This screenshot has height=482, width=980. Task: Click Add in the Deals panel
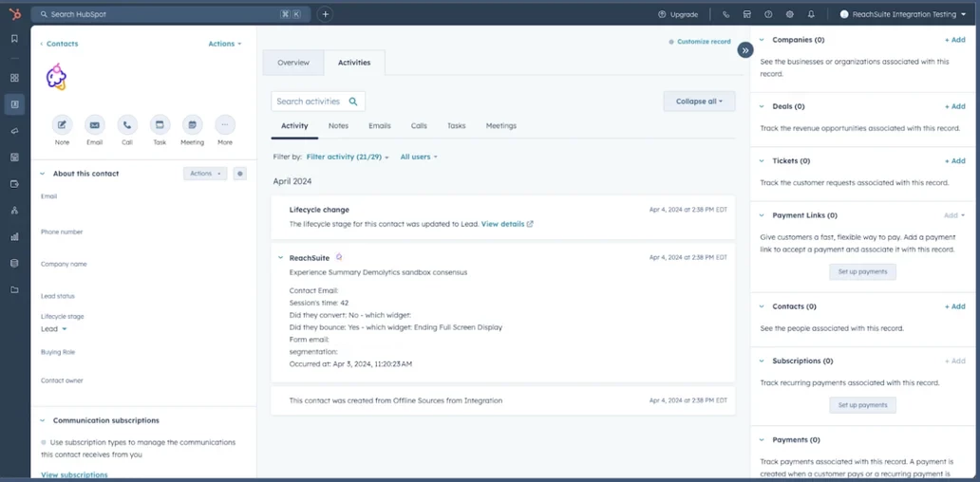(955, 106)
